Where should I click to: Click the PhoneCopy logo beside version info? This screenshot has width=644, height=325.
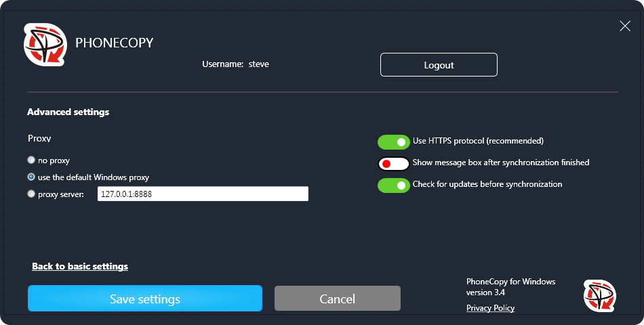point(600,296)
